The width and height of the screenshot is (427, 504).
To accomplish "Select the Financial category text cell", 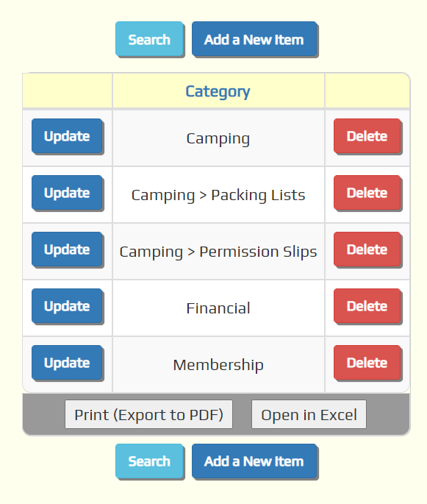I will click(x=218, y=308).
